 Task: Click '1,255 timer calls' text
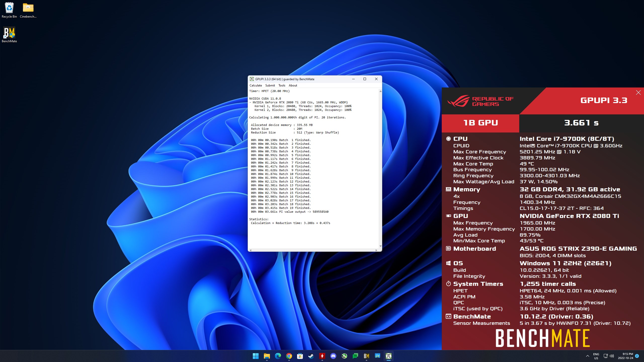coord(548,284)
